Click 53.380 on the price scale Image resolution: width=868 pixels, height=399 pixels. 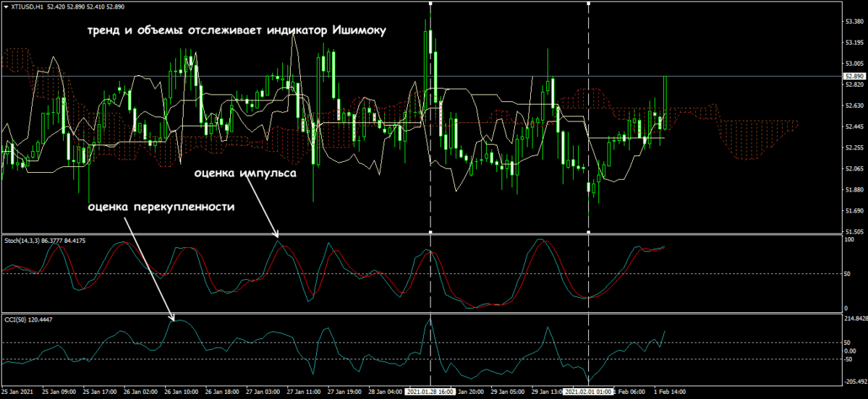click(x=854, y=21)
